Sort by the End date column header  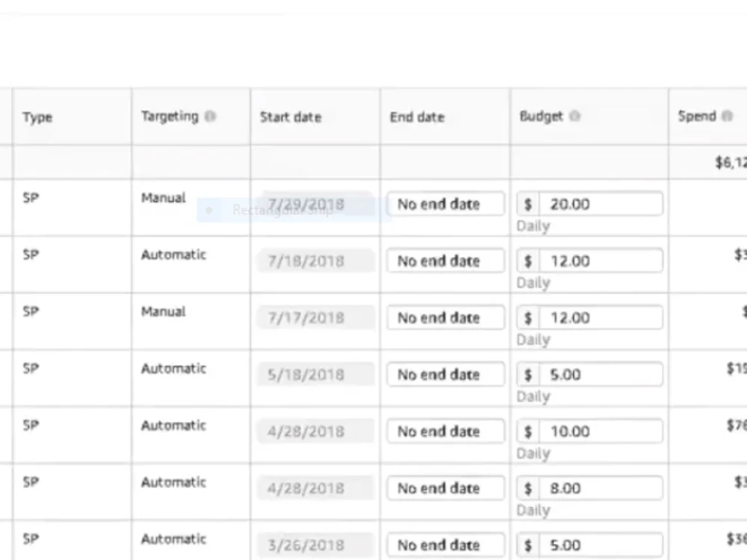(x=417, y=117)
